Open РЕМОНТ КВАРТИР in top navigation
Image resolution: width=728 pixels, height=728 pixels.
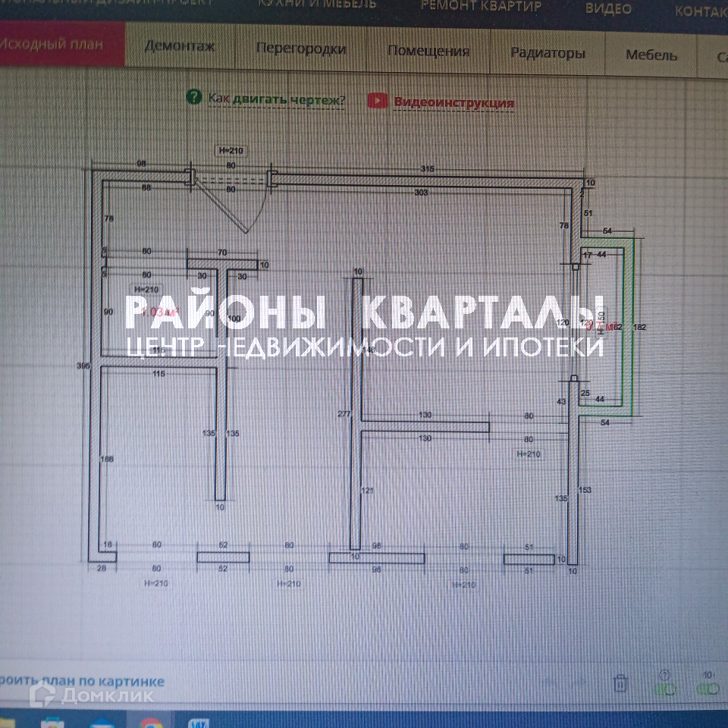coord(481,6)
